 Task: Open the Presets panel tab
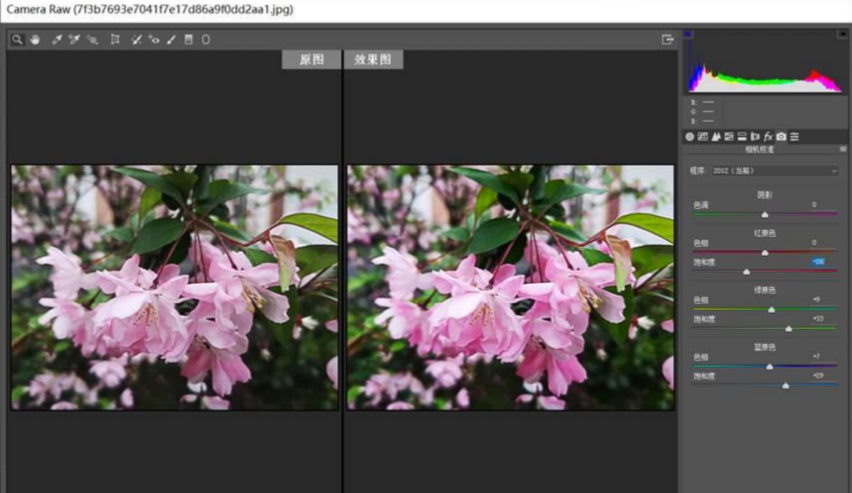[x=794, y=137]
